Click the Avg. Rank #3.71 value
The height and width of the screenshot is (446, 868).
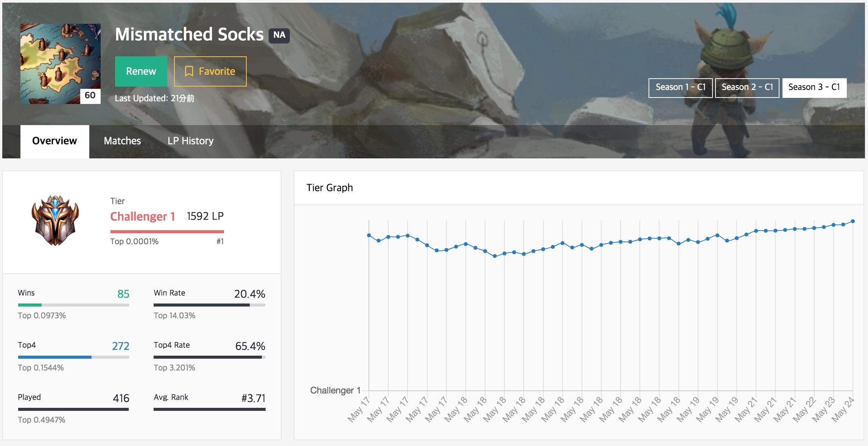(x=254, y=398)
